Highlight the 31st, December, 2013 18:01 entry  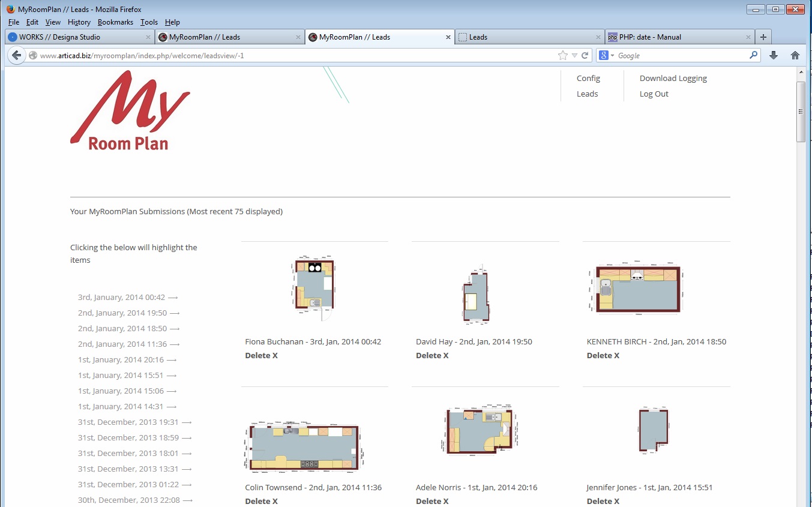tap(135, 453)
